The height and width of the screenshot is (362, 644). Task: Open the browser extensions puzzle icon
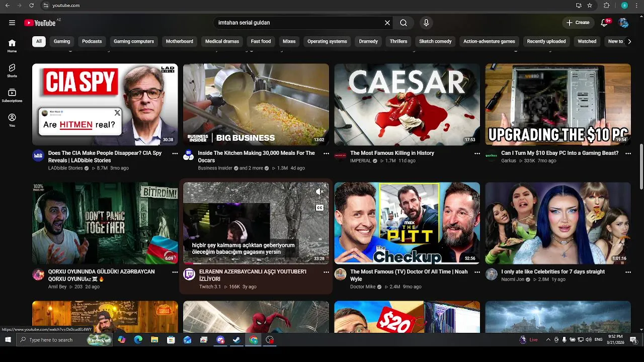tap(606, 5)
